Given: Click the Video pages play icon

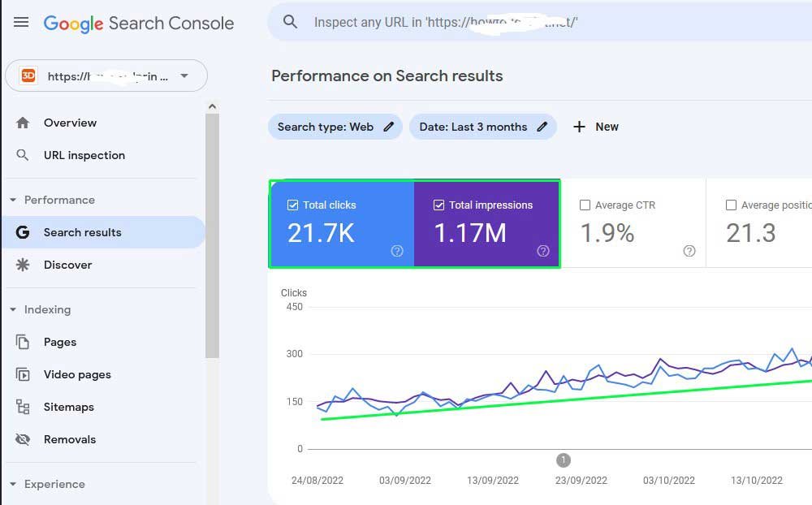Looking at the screenshot, I should (22, 374).
